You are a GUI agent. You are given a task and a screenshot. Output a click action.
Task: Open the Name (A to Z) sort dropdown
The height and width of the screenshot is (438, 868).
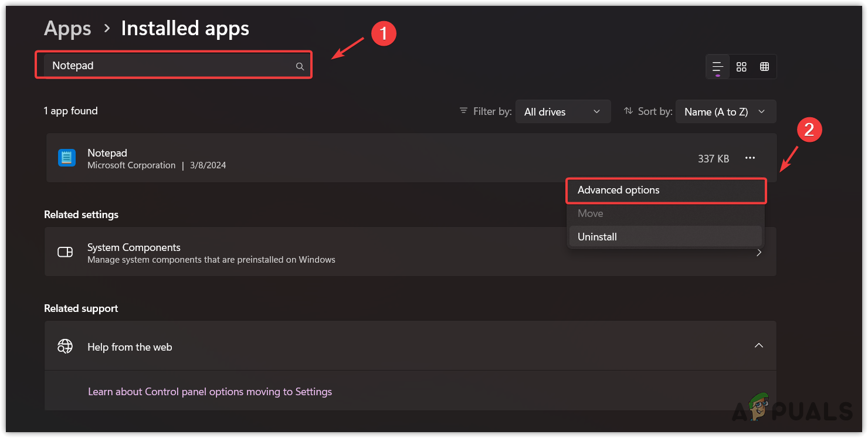point(725,111)
